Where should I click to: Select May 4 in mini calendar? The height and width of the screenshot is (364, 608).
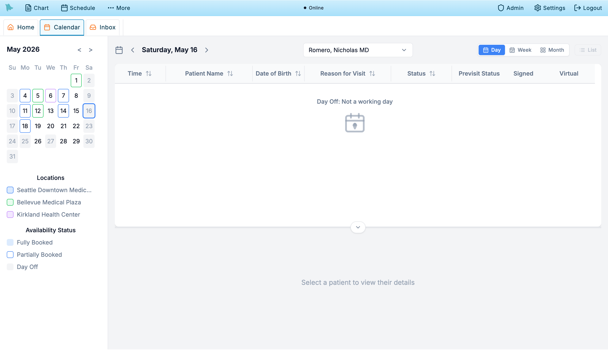click(x=25, y=96)
